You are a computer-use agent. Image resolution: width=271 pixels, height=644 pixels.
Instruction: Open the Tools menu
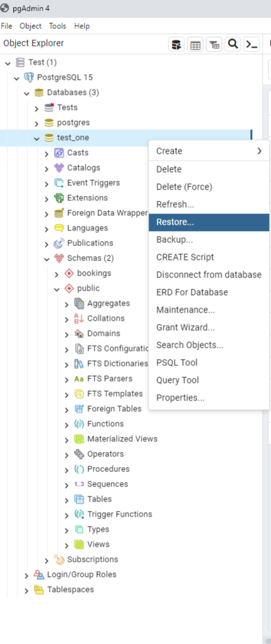click(58, 26)
